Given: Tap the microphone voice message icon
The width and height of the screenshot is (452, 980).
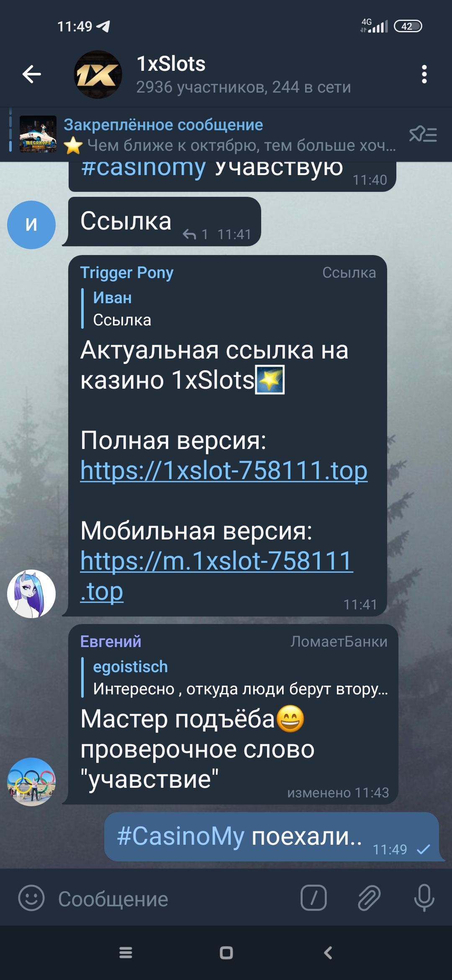Looking at the screenshot, I should (x=424, y=898).
